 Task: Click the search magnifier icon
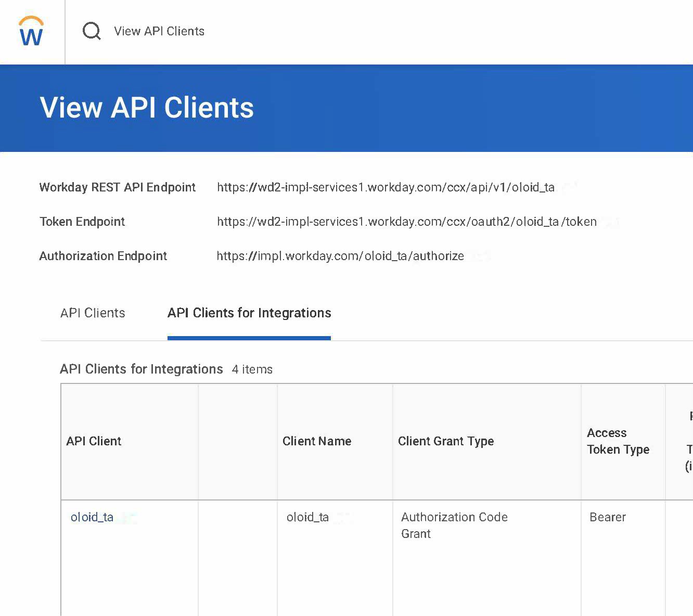[92, 31]
